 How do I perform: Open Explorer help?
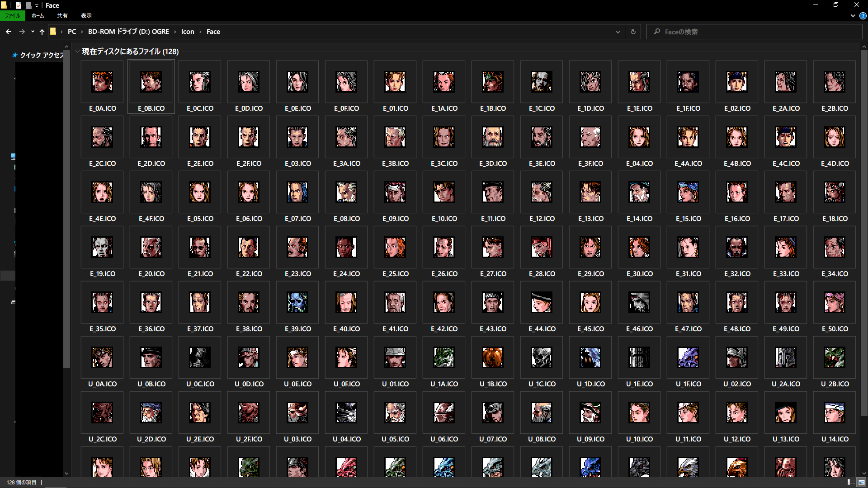coord(863,16)
